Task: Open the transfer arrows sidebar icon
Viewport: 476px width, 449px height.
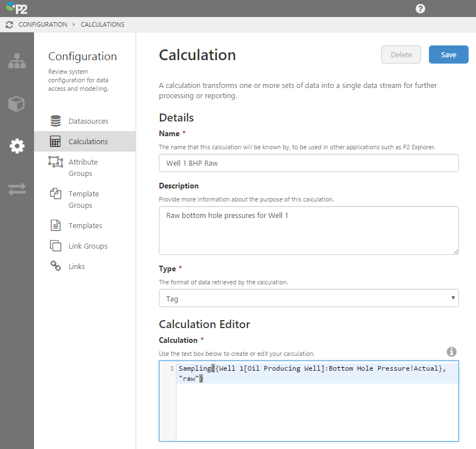Action: (x=17, y=189)
